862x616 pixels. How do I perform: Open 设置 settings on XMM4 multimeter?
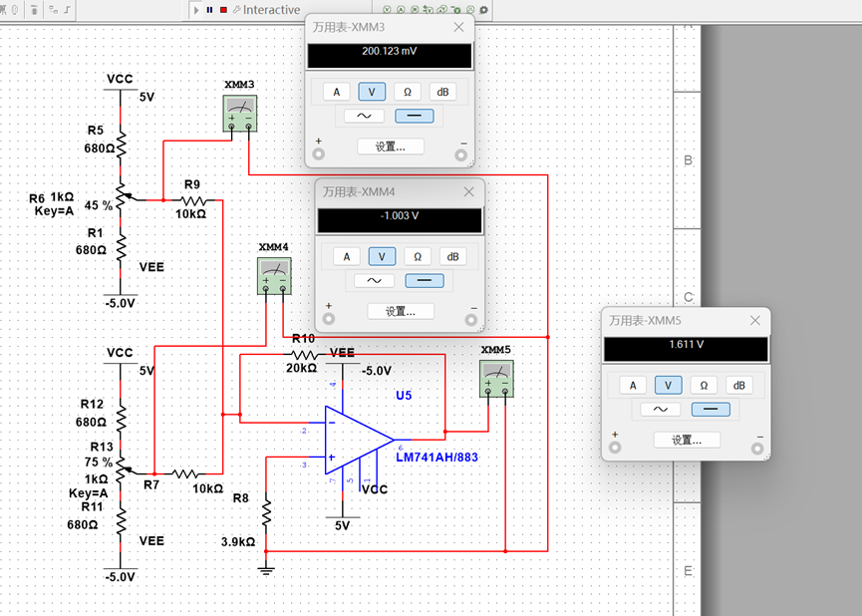pyautogui.click(x=401, y=312)
